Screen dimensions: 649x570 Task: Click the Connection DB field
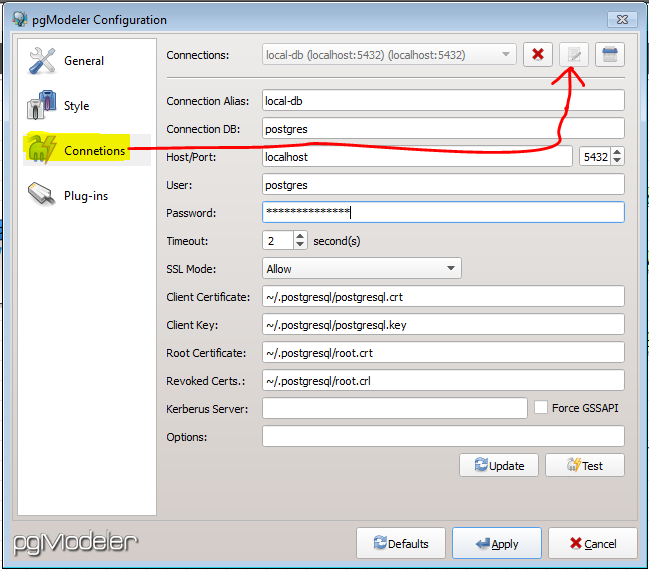tap(443, 129)
